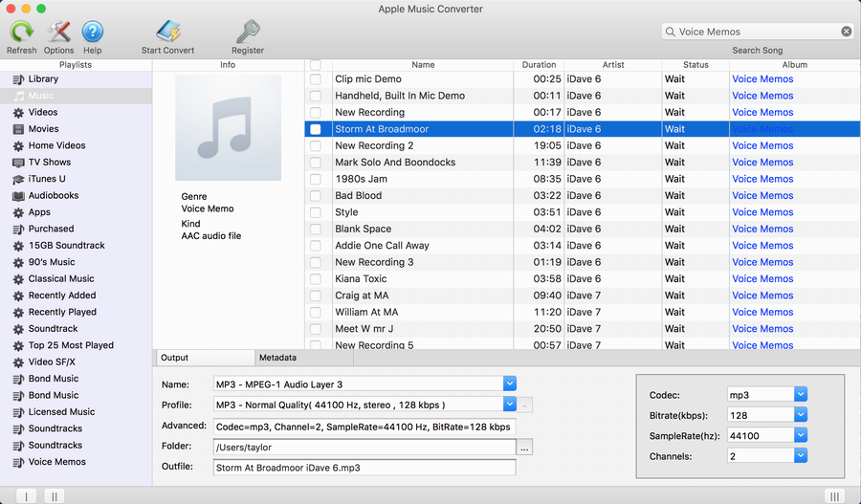Clear the Voice Memos search field

coord(847,32)
